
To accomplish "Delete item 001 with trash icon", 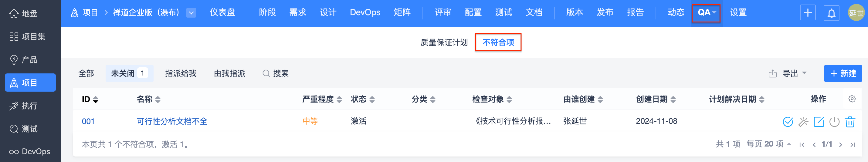I will tap(850, 122).
